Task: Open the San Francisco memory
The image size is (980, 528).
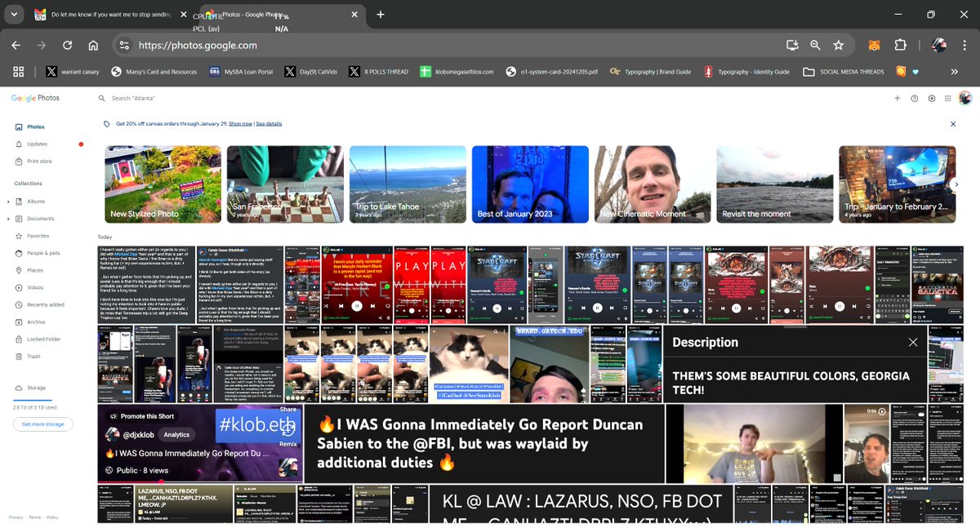Action: pos(285,184)
